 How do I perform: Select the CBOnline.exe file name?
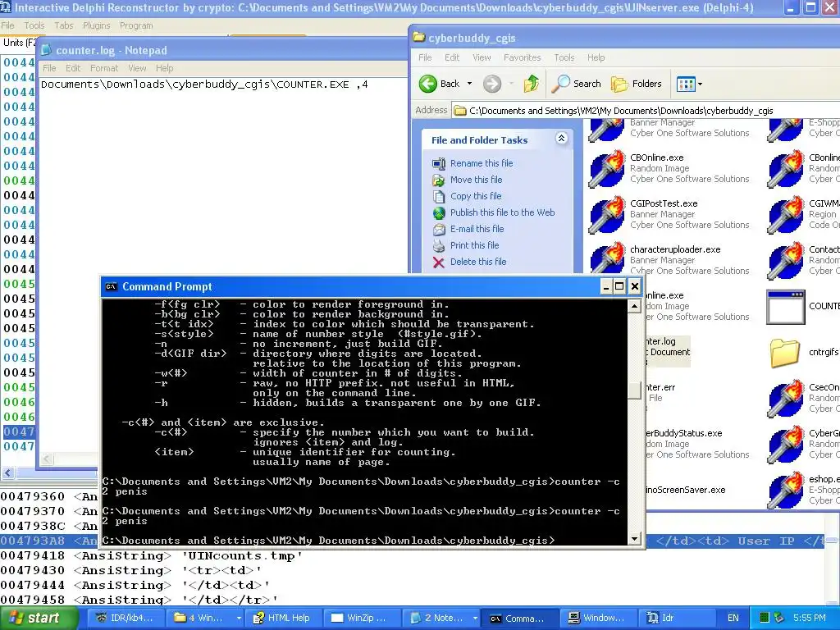(x=656, y=157)
